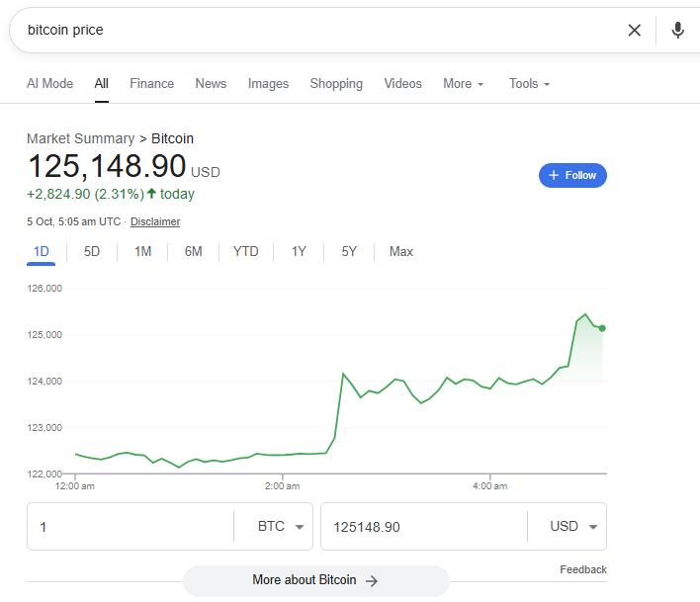This screenshot has height=602, width=700.
Task: Switch to AI Mode tab
Action: pos(50,83)
